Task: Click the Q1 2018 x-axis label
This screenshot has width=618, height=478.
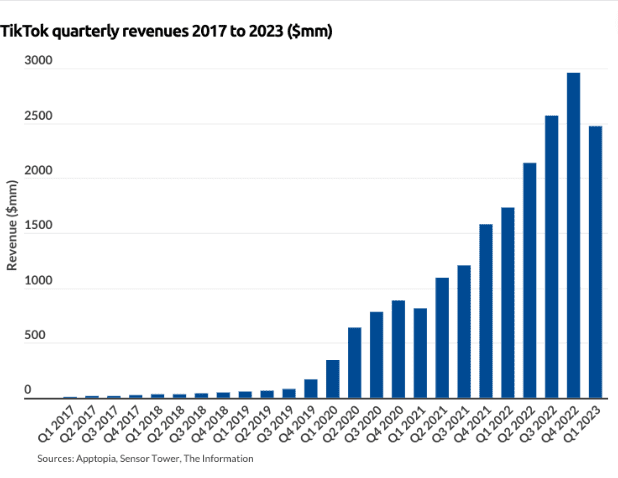Action: [144, 424]
